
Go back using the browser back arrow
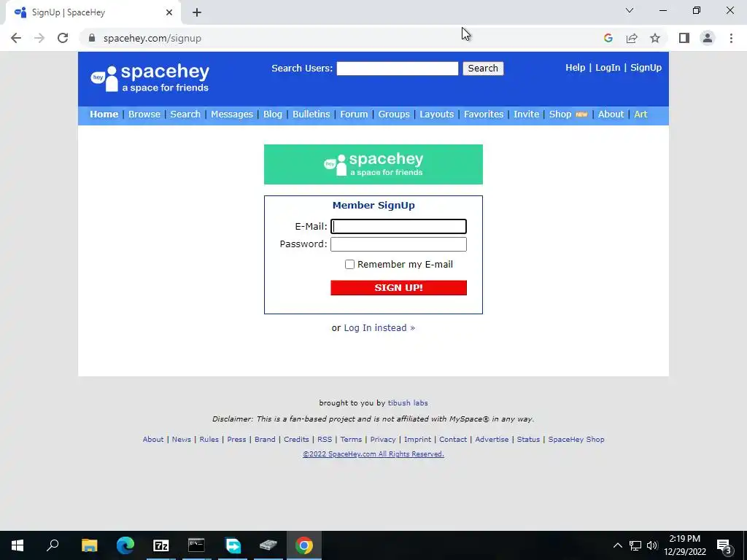tap(16, 38)
